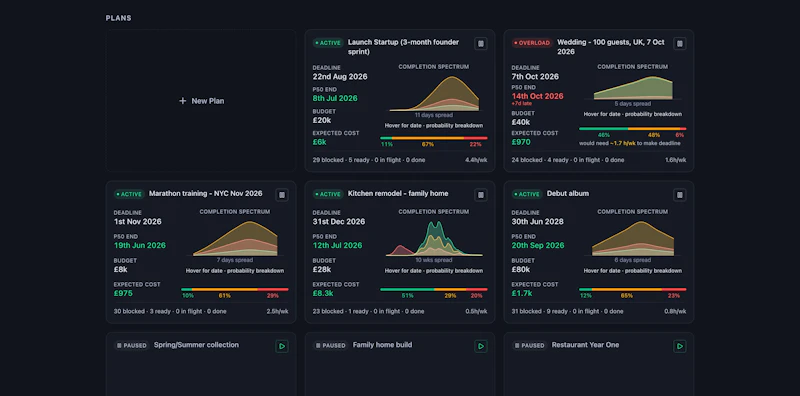
Task: Click the £1.7k expected cost
Action: 522,293
